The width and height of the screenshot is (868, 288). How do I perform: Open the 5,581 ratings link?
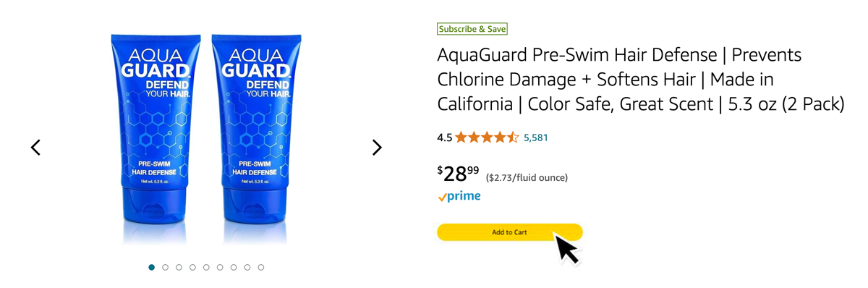click(536, 137)
